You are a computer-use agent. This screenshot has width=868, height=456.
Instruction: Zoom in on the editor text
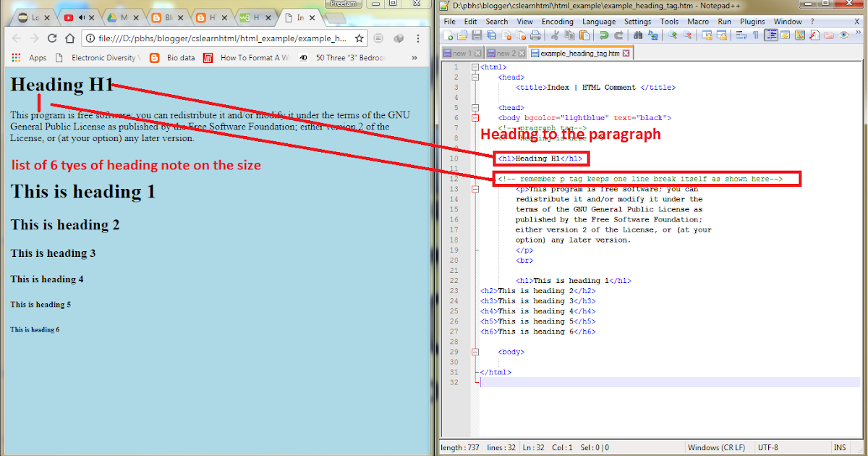[x=673, y=34]
